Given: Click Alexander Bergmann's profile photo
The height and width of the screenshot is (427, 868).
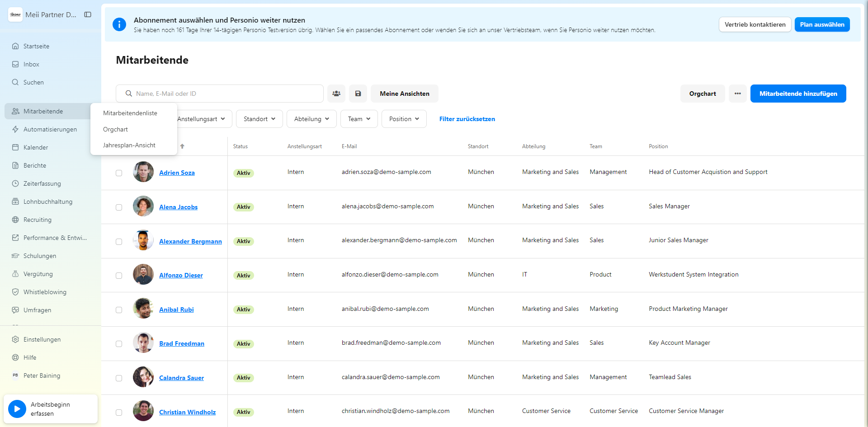Looking at the screenshot, I should pos(143,240).
